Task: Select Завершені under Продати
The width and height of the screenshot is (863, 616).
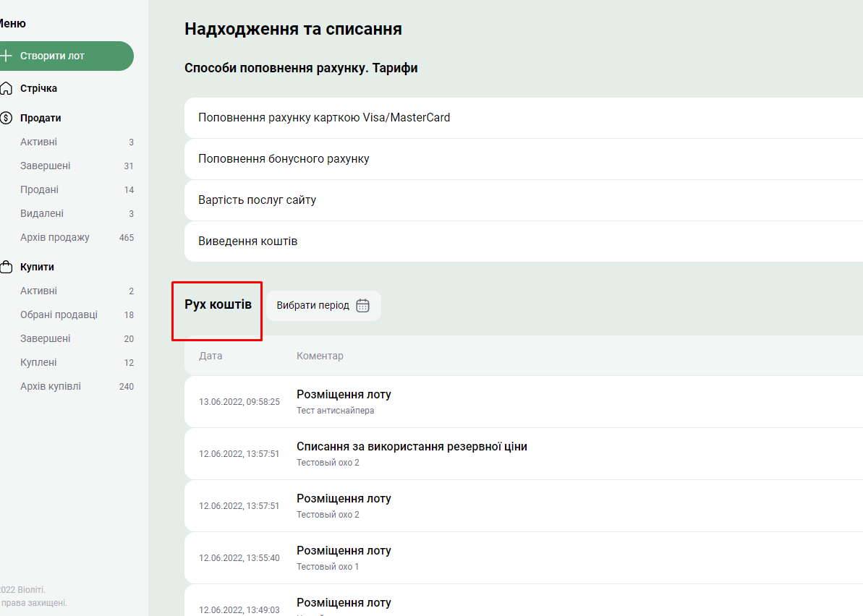Action: (45, 166)
